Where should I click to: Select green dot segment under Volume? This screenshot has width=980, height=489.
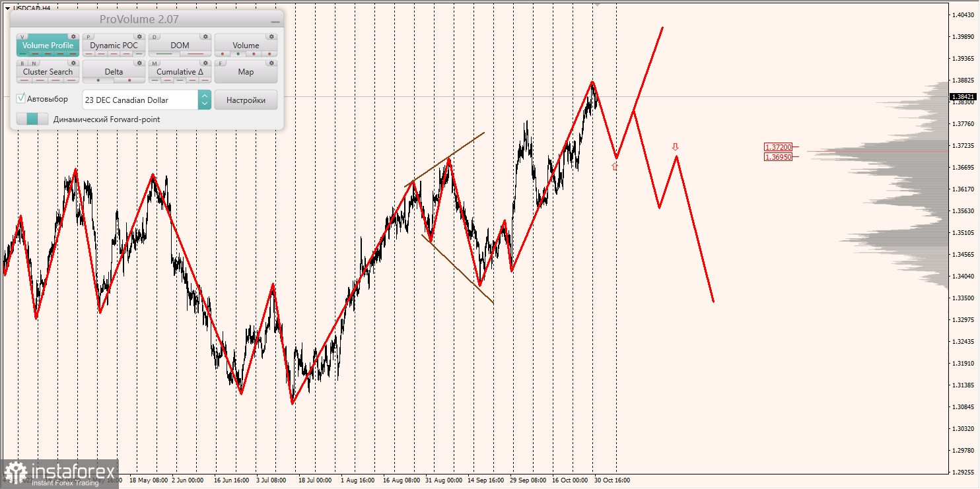[x=238, y=53]
